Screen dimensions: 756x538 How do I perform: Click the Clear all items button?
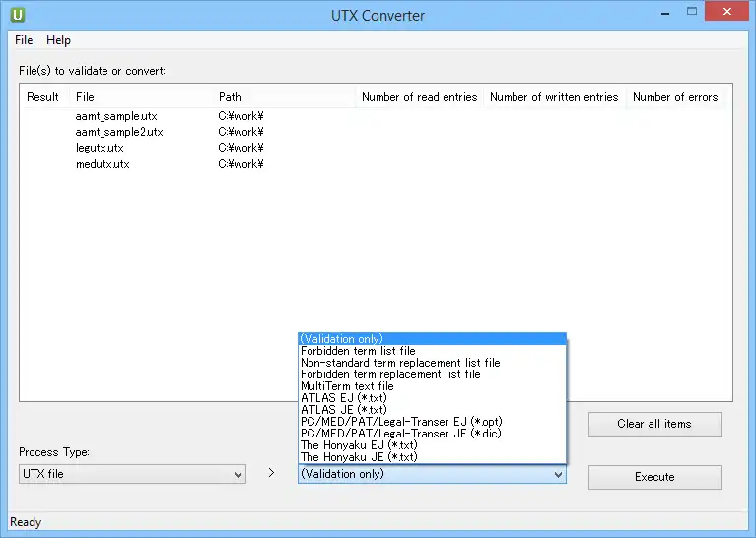pyautogui.click(x=654, y=425)
